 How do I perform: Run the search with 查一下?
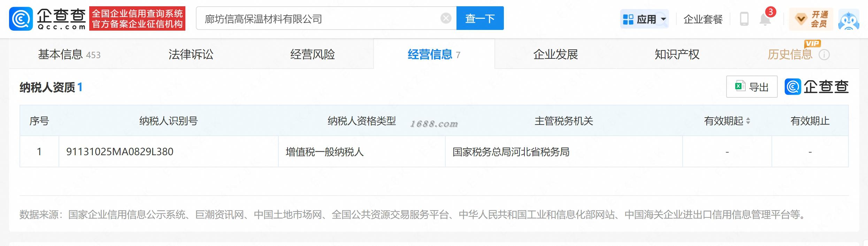click(480, 18)
